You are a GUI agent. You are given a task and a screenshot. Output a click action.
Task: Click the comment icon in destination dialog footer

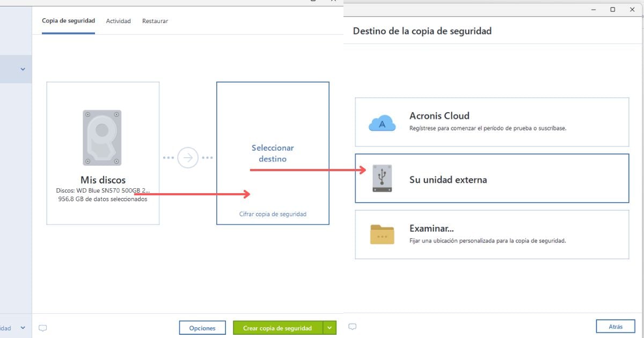click(x=353, y=326)
